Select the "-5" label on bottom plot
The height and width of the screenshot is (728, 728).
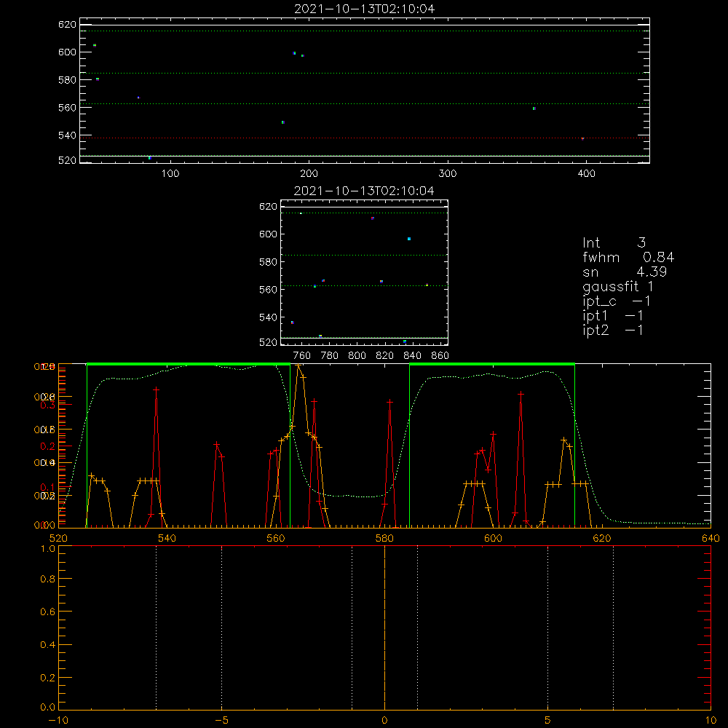[222, 720]
